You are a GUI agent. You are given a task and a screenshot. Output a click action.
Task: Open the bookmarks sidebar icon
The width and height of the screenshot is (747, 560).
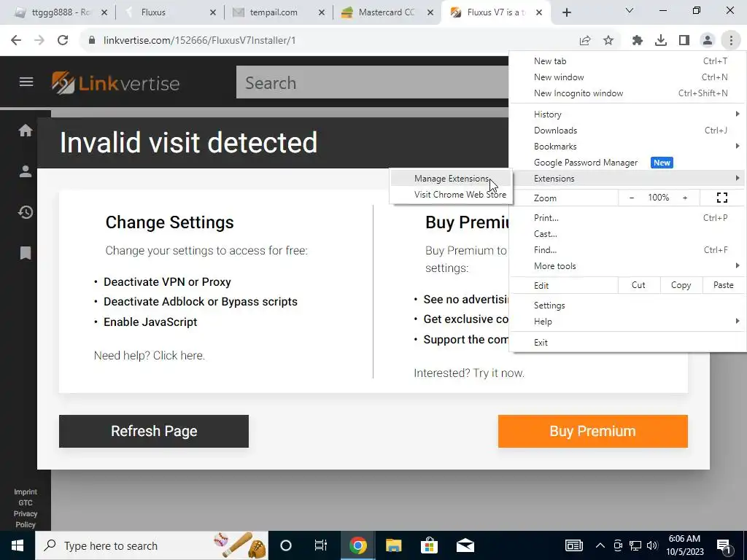[26, 253]
